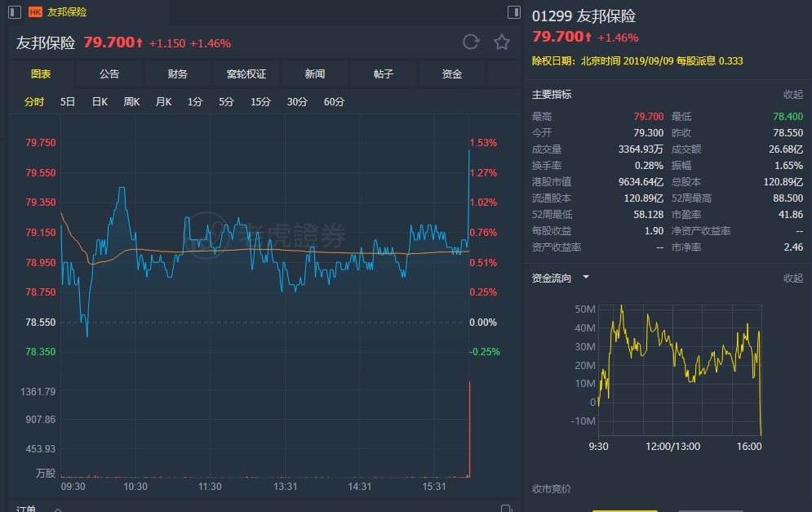Click the 昨收 value 78.550
812x512 pixels.
pyautogui.click(x=788, y=133)
